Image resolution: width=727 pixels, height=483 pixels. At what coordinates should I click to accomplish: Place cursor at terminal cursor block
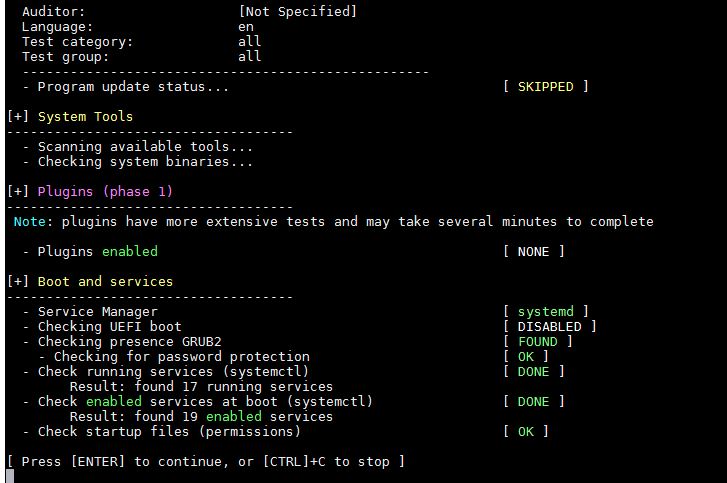pyautogui.click(x=11, y=476)
